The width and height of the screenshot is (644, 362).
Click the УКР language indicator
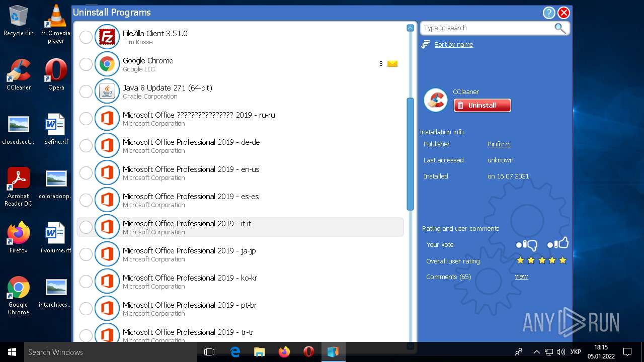576,352
